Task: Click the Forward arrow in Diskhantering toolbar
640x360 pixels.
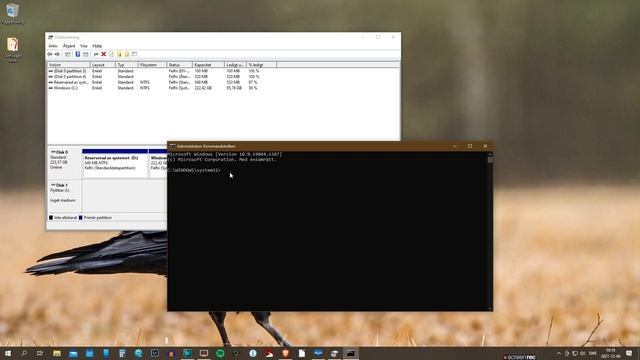Action: (57, 54)
